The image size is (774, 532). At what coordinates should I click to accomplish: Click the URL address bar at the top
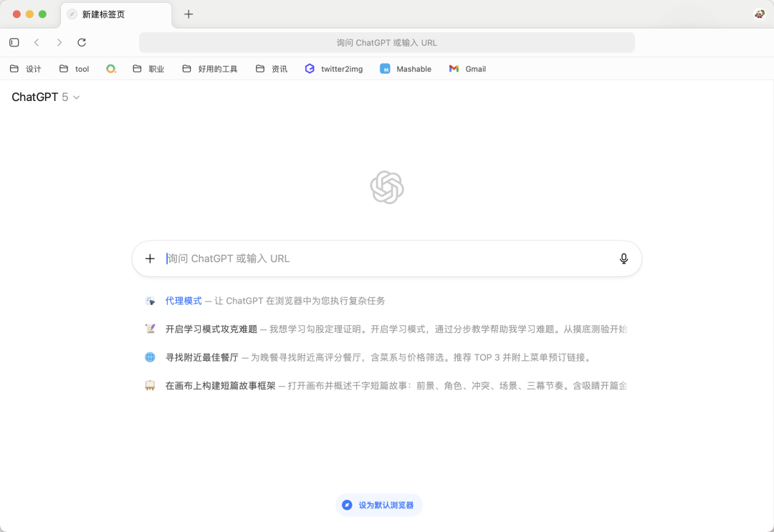coord(387,42)
